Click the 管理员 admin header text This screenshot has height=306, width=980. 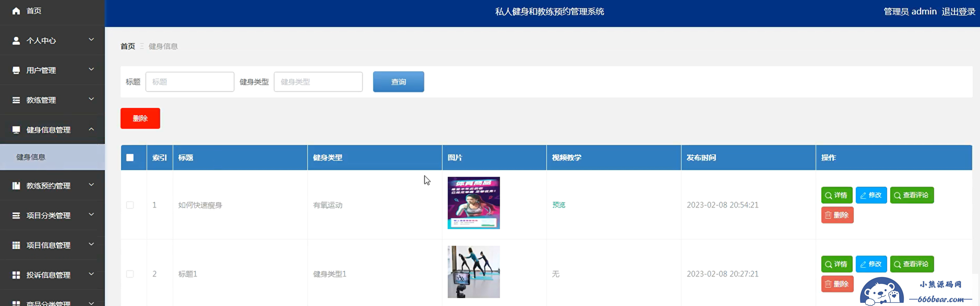click(x=910, y=12)
